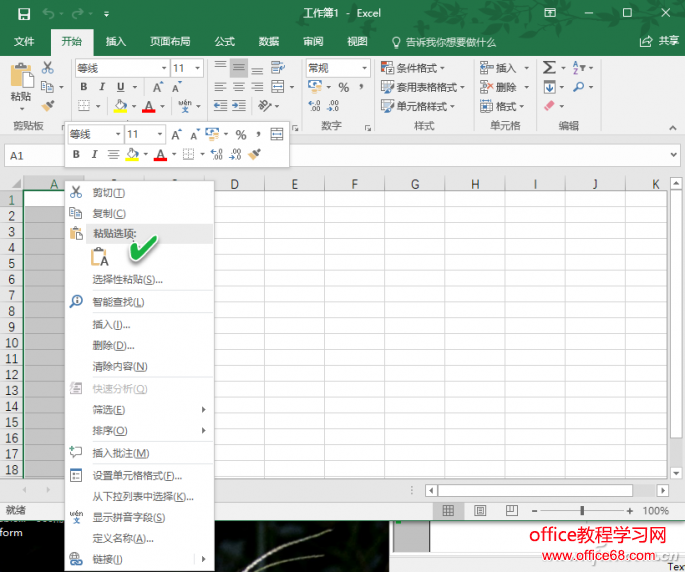Toggle Middle Align in the ribbon
This screenshot has width=685, height=572.
coord(239,68)
